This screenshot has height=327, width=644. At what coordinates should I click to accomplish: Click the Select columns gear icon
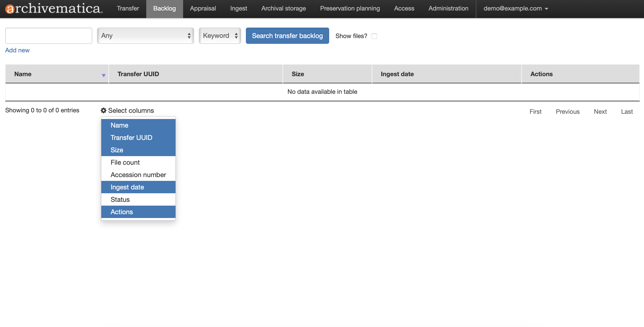pyautogui.click(x=103, y=110)
